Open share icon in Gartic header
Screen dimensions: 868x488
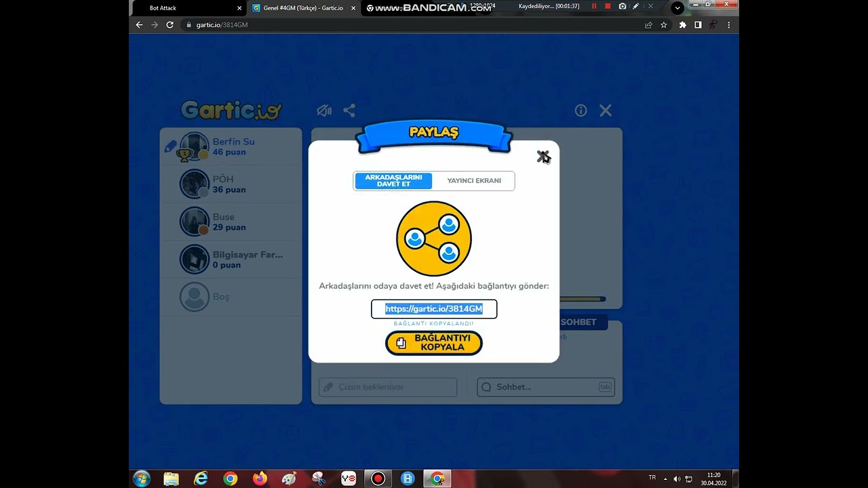pos(349,110)
